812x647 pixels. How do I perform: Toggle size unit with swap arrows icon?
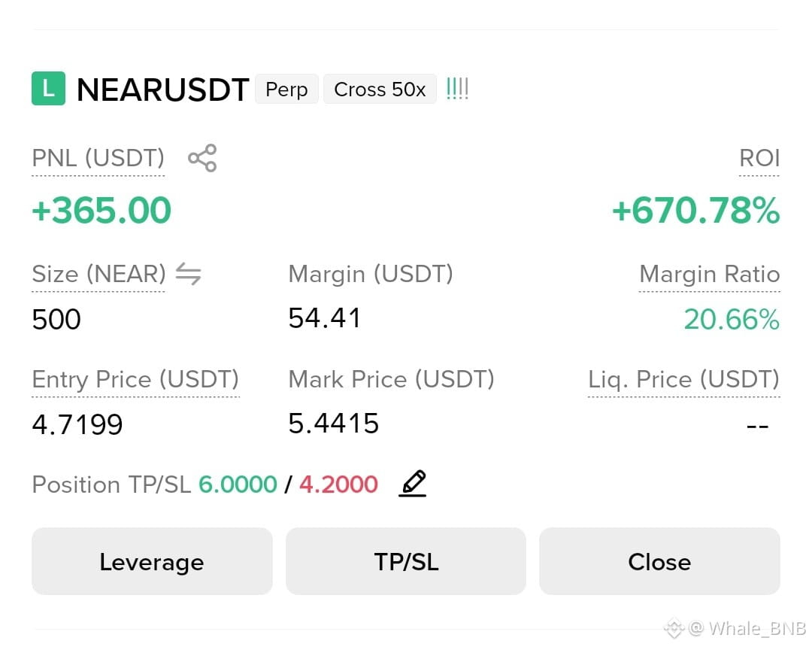click(188, 274)
